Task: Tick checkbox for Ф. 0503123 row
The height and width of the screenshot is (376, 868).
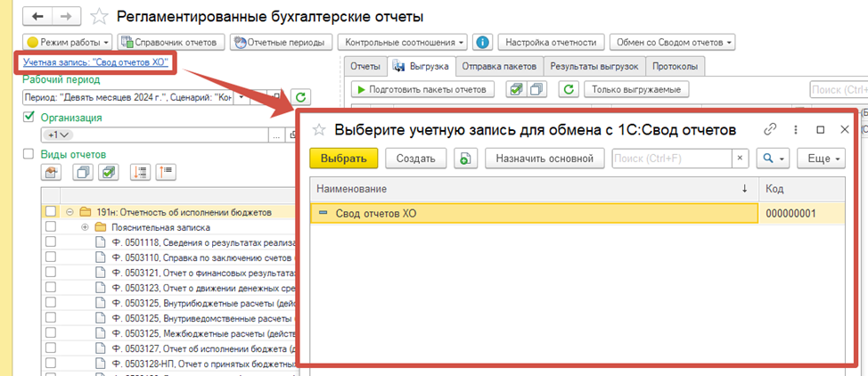Action: coord(51,288)
